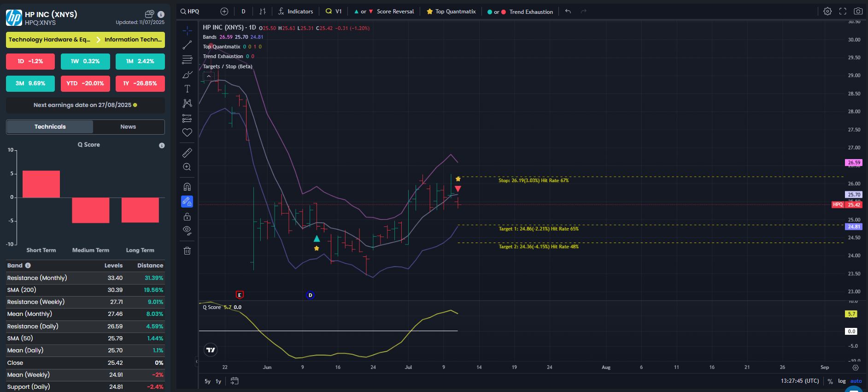Collapse the left panel with arrow handle
This screenshot has width=868, height=392.
197,362
